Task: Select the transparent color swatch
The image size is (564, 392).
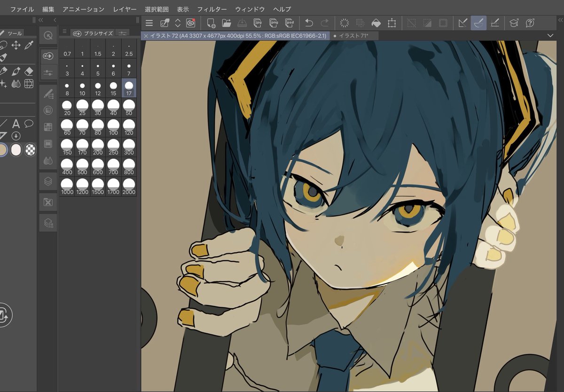Action: 31,150
